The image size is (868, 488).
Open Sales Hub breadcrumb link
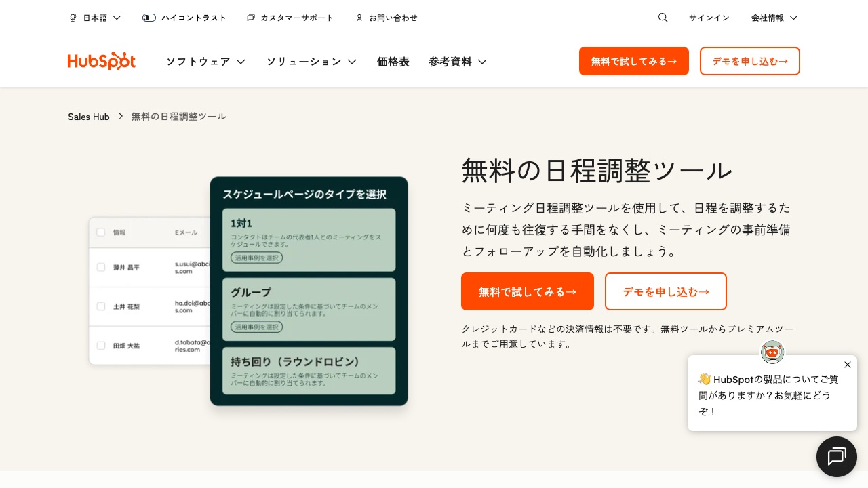(x=89, y=117)
